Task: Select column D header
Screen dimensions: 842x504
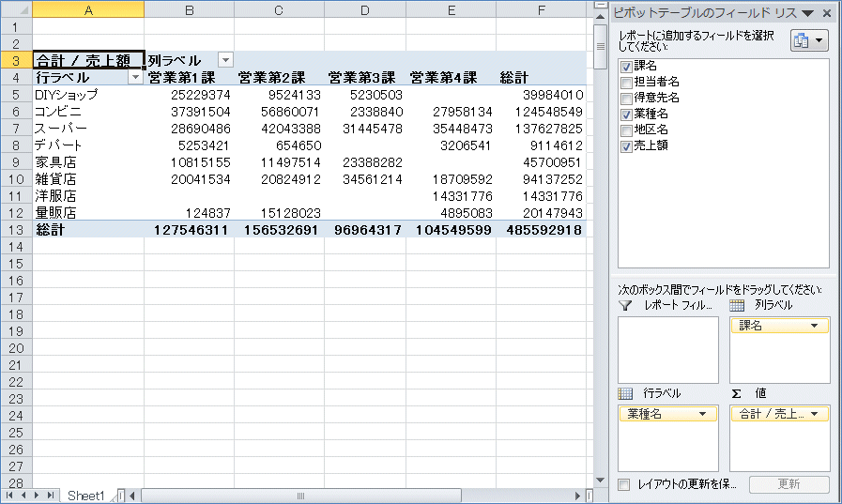Action: pyautogui.click(x=365, y=9)
